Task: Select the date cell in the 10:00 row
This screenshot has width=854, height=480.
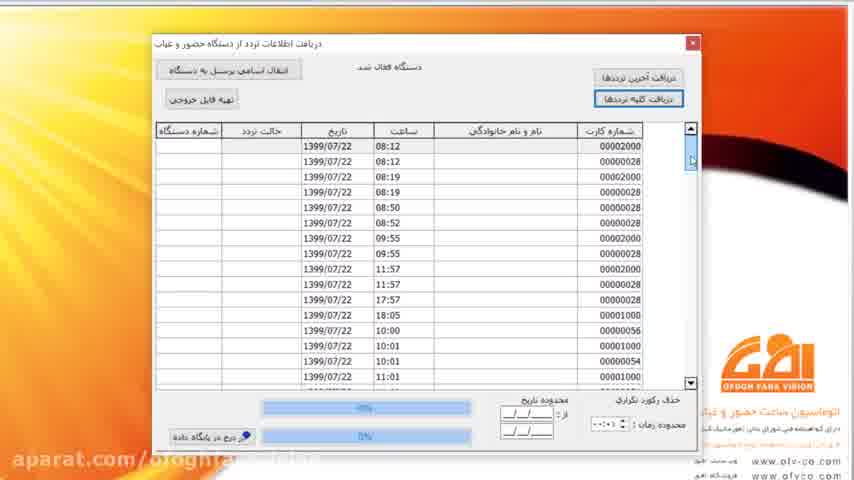Action: 337,331
